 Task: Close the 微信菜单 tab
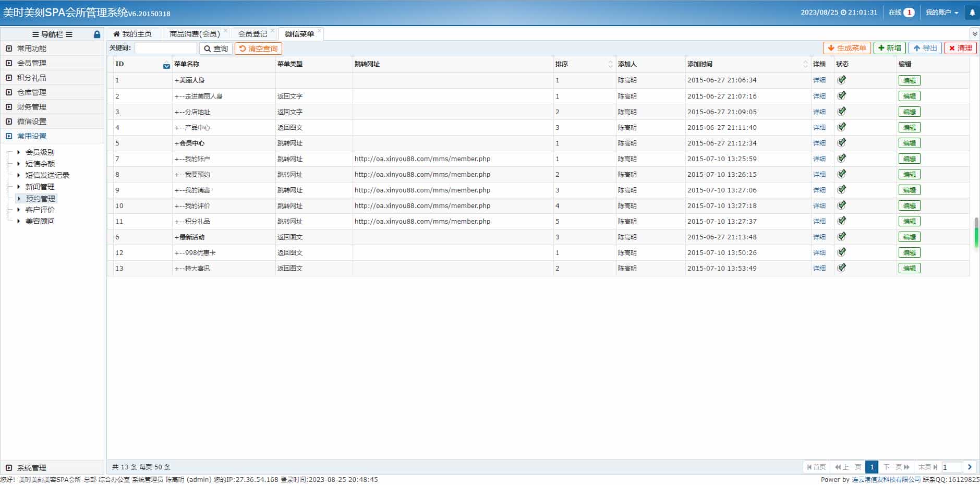tap(319, 30)
